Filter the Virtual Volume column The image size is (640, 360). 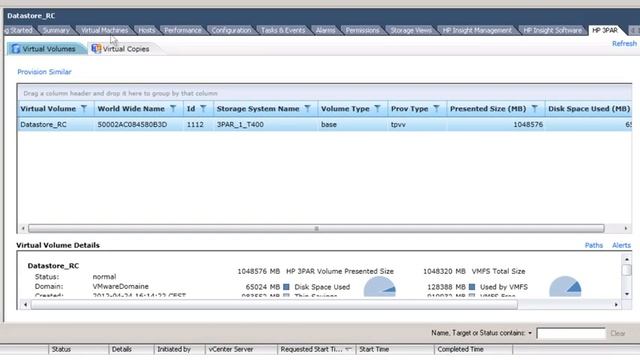click(84, 109)
